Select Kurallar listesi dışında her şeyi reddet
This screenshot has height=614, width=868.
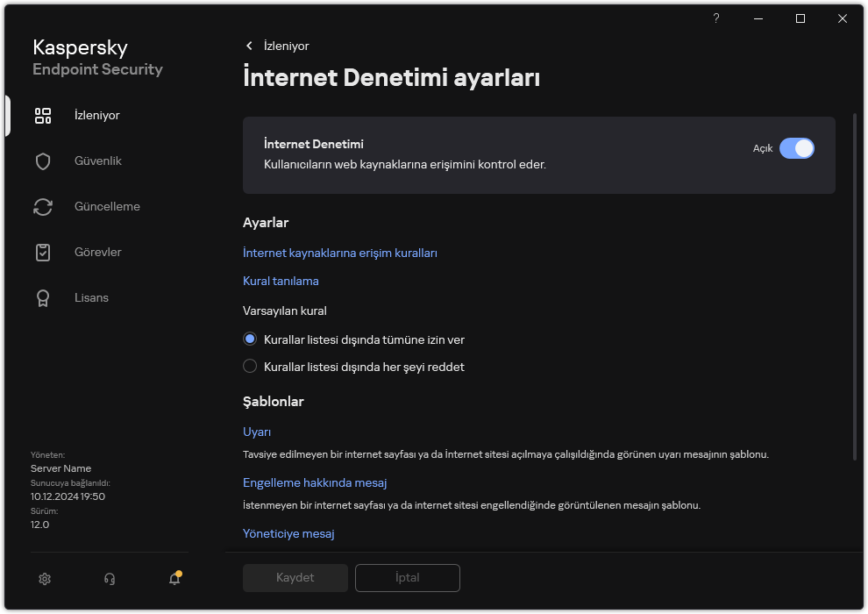click(250, 367)
